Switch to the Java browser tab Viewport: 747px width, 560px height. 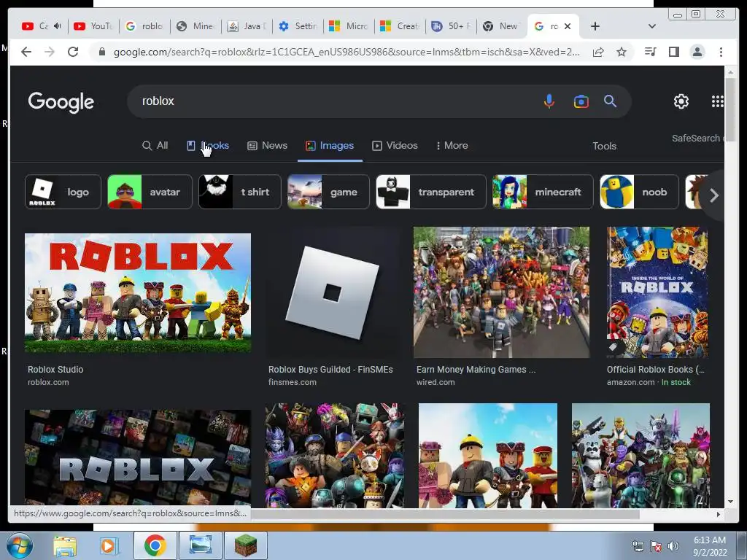pyautogui.click(x=247, y=26)
